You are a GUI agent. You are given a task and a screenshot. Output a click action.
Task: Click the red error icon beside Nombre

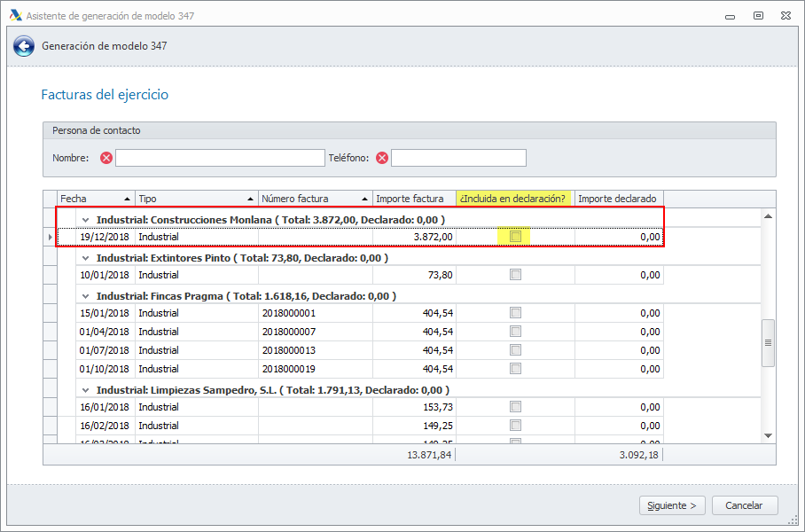tap(106, 158)
